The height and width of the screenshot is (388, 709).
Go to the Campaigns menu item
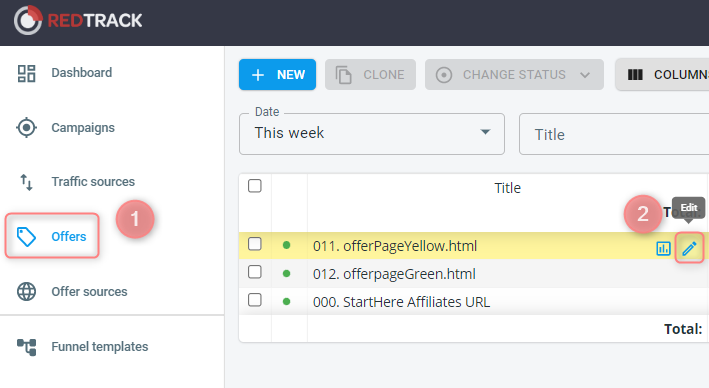[83, 128]
